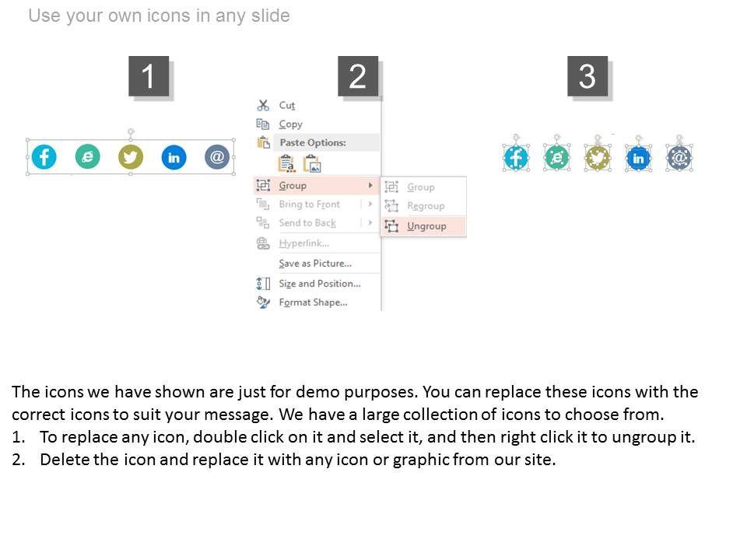This screenshot has width=747, height=560.
Task: Click the submenu Group icon
Action: coord(391,187)
